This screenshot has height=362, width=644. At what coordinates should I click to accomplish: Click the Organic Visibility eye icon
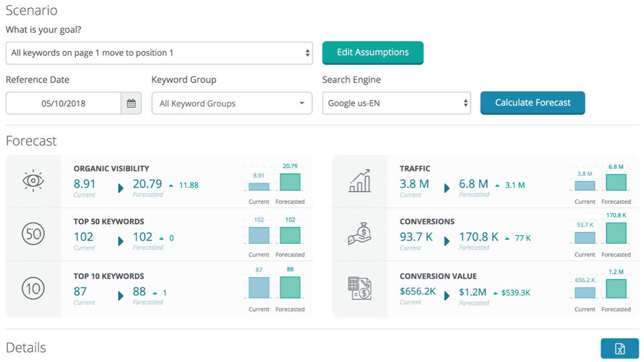33,181
